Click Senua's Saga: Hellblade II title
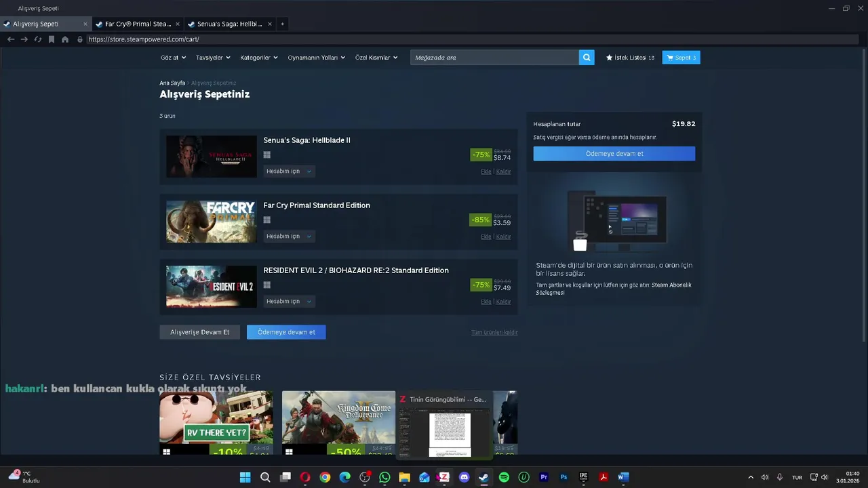The width and height of the screenshot is (868, 488). click(x=307, y=140)
